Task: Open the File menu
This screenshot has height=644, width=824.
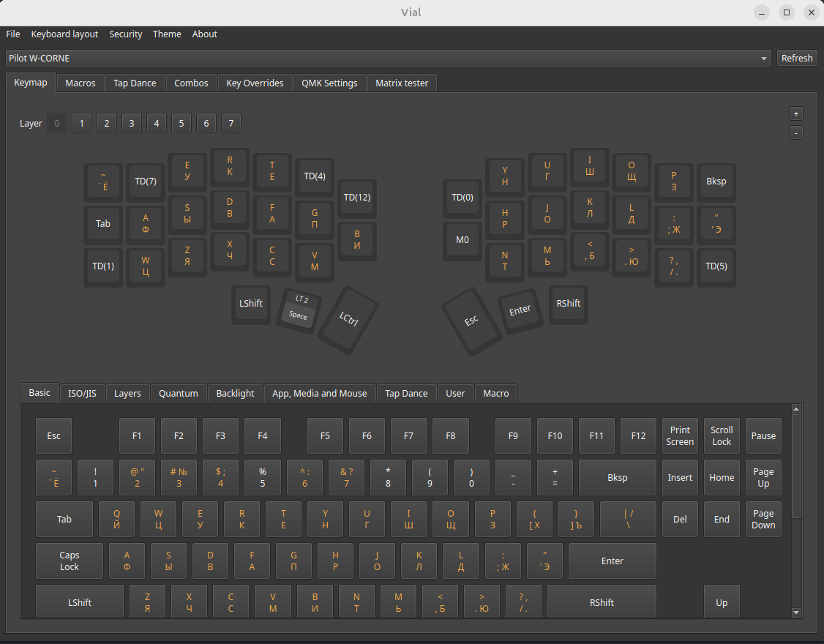Action: pos(13,34)
